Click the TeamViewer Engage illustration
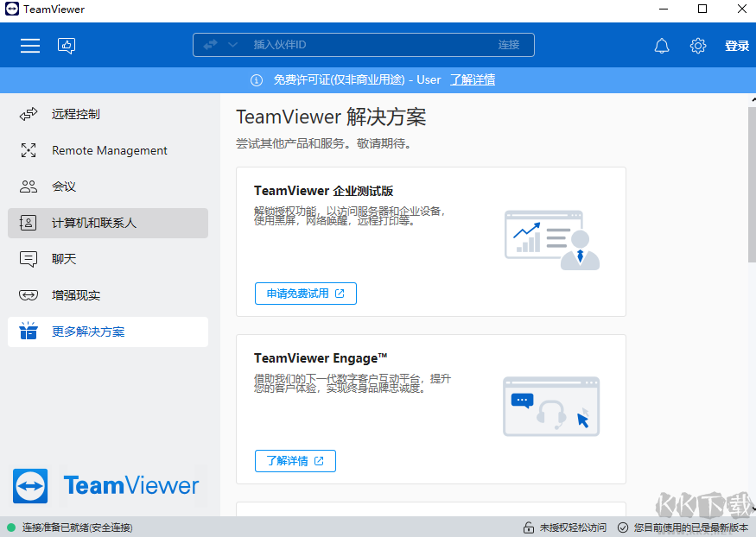 pyautogui.click(x=551, y=407)
